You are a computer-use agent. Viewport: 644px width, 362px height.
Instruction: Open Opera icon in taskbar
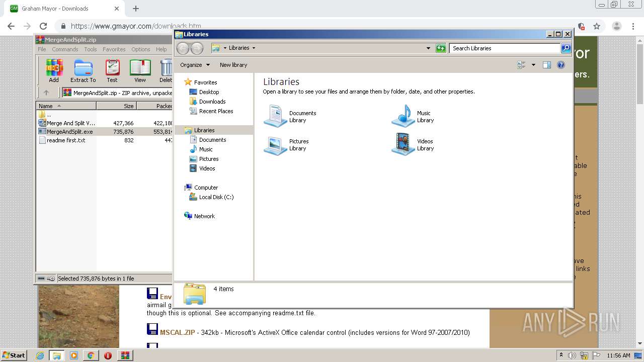pos(108,355)
